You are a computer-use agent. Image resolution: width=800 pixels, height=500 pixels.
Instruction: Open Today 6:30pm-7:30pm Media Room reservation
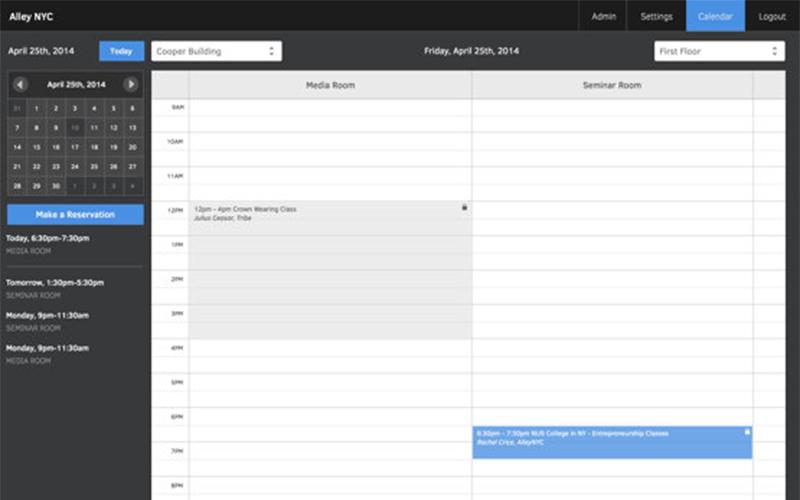pos(48,244)
